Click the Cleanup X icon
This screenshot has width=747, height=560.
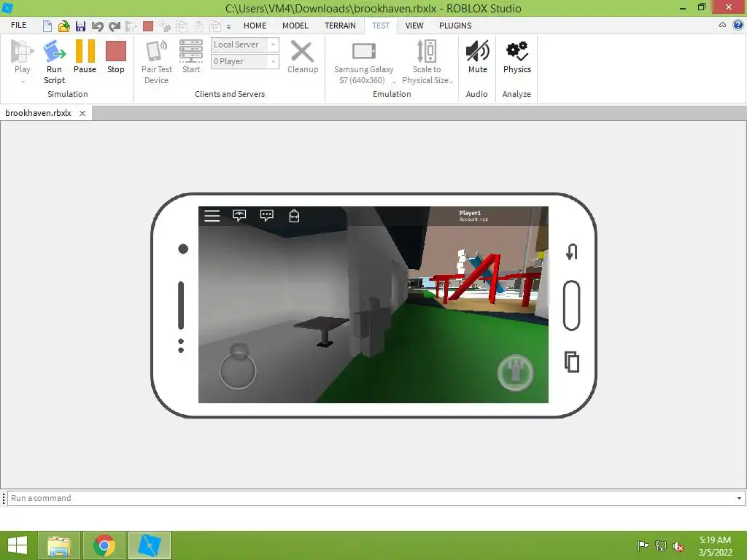(x=302, y=52)
